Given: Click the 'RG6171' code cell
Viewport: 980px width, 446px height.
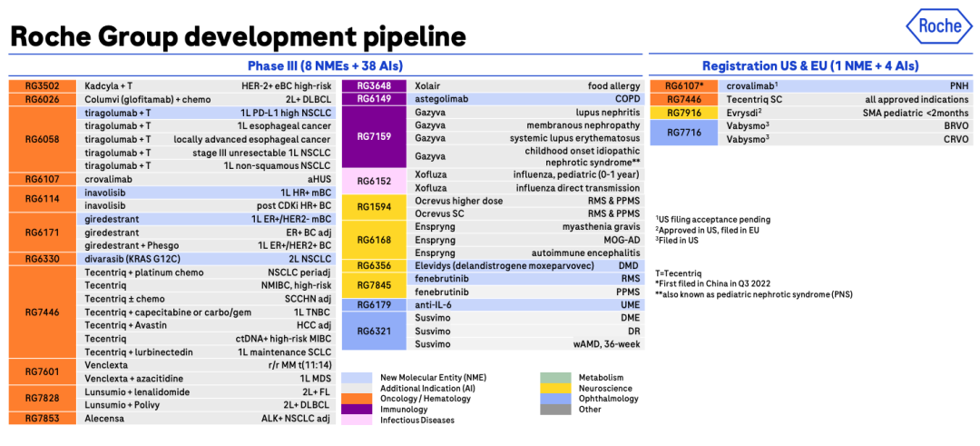Looking at the screenshot, I should click(43, 232).
